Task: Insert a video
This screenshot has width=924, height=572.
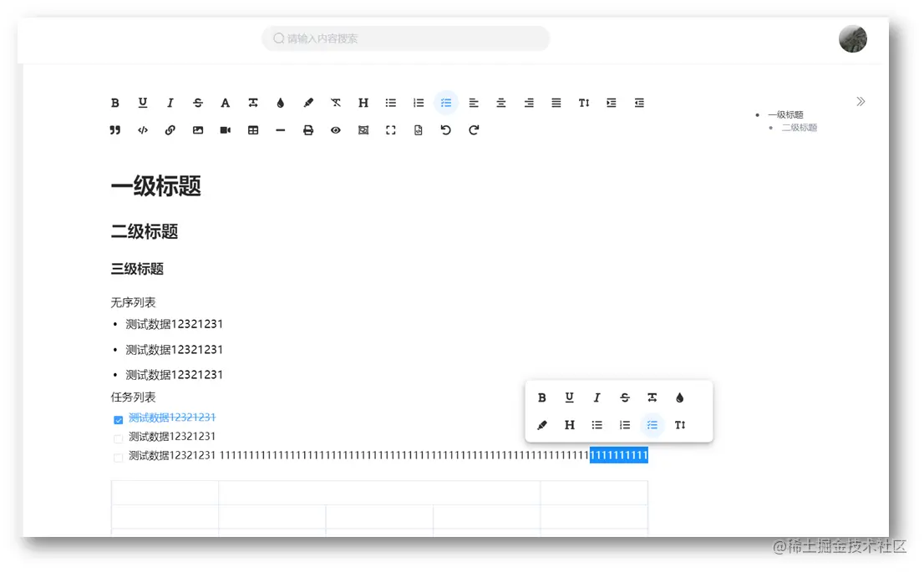Action: 225,130
